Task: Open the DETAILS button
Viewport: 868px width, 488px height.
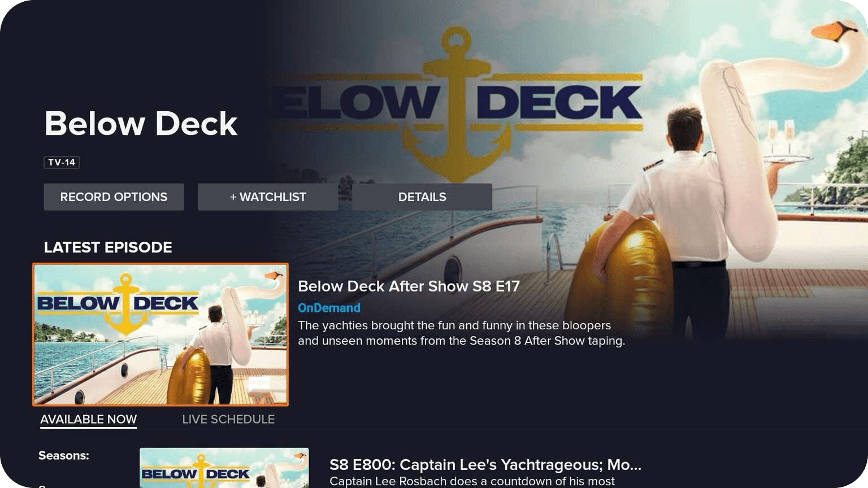Action: (x=422, y=197)
